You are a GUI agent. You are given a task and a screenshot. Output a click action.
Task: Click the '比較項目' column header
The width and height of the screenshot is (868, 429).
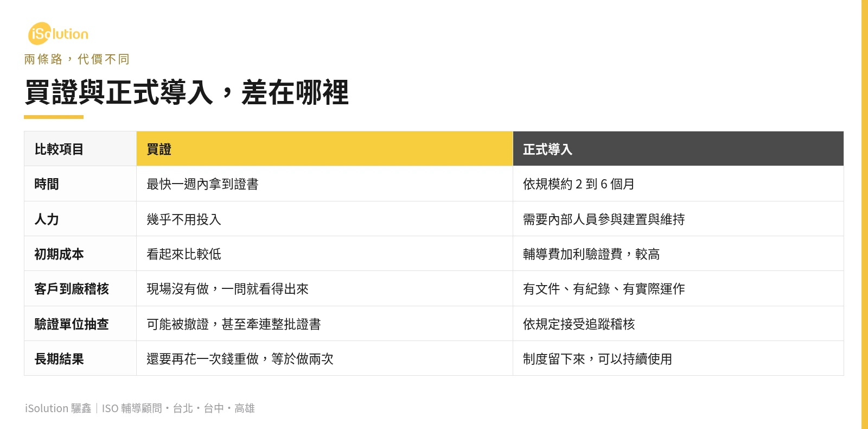tap(80, 149)
